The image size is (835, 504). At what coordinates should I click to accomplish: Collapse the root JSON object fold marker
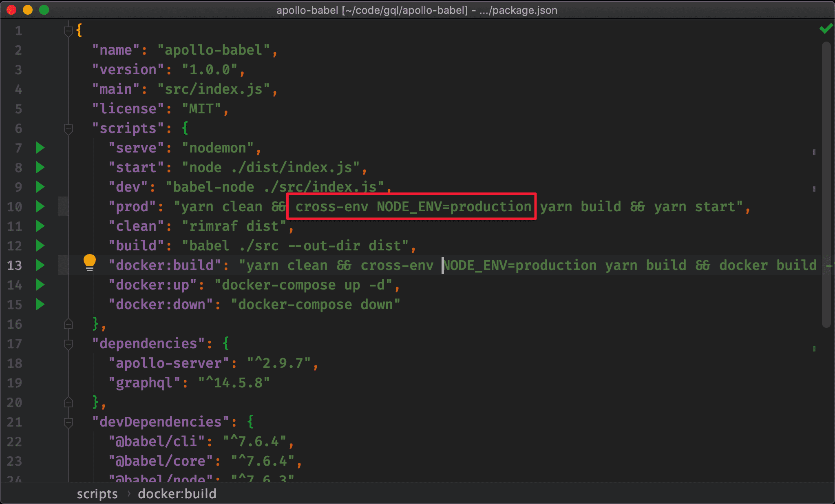tap(68, 31)
